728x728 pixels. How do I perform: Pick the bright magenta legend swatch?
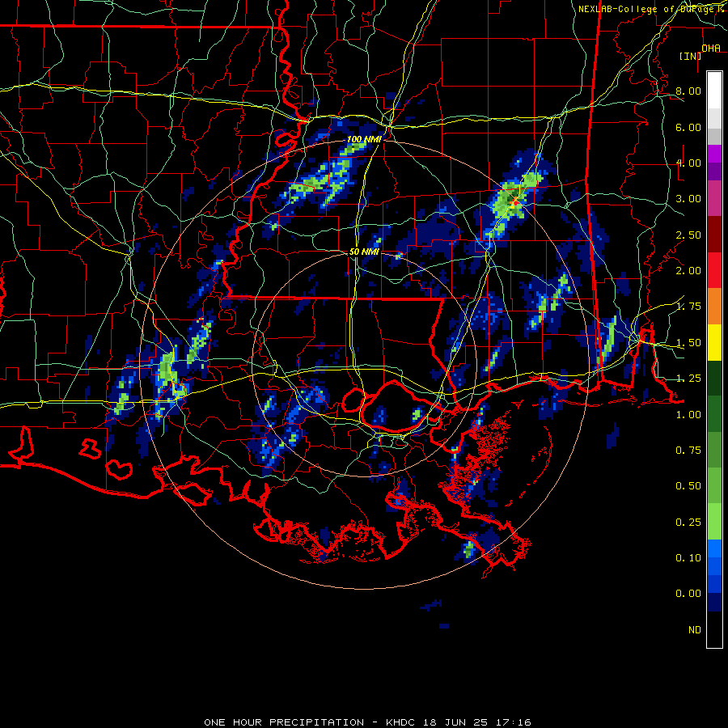coord(714,154)
